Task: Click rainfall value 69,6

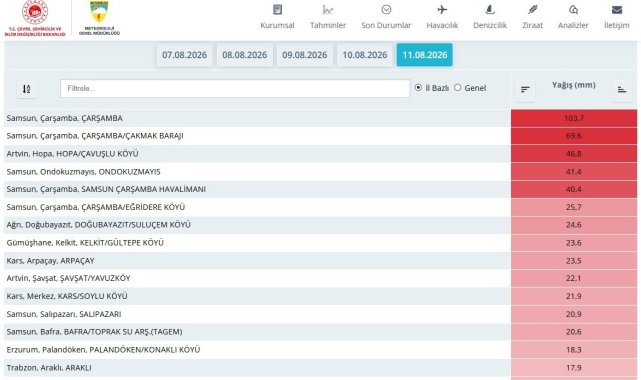Action: click(574, 136)
